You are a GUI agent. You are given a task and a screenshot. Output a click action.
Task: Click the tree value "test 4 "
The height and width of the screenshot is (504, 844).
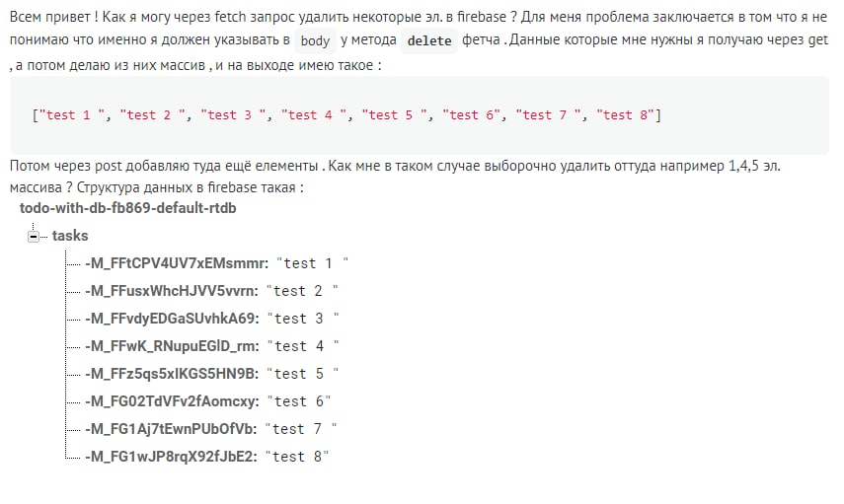click(304, 346)
